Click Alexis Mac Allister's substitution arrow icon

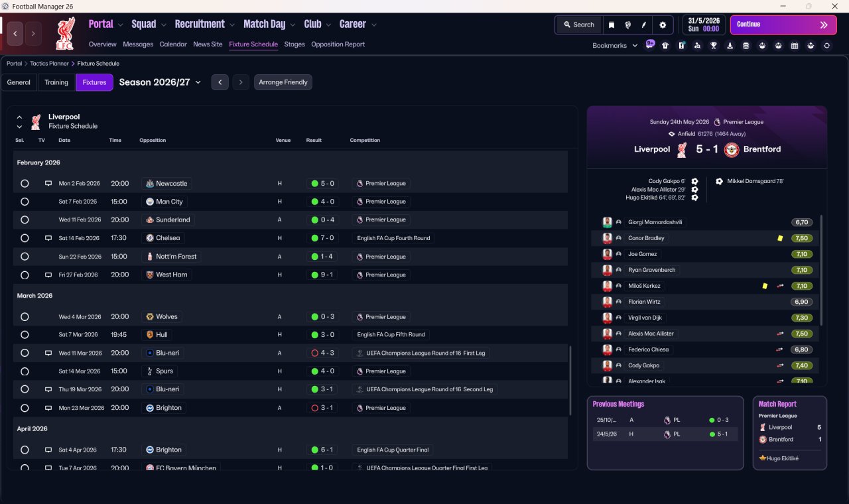(780, 334)
